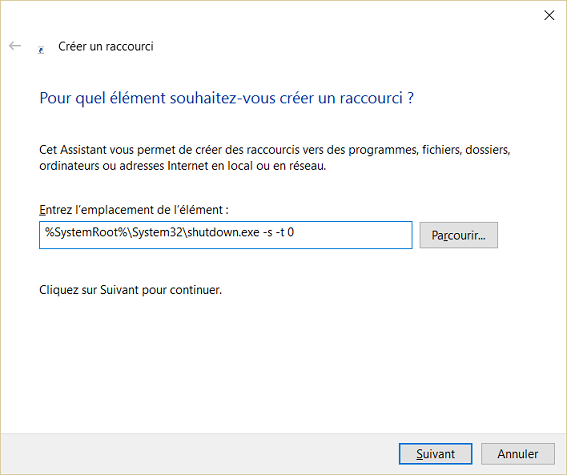Click System32 within the location text
Screen dimensions: 567x475
coord(157,232)
